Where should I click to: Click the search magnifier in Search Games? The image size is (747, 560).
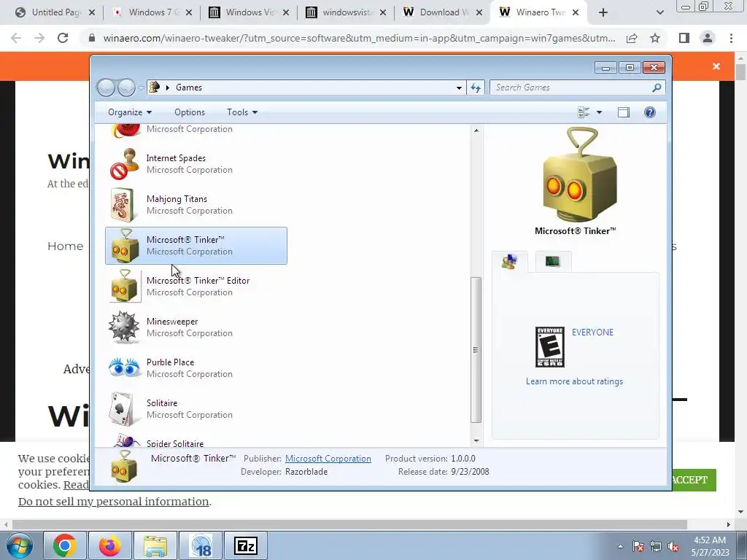pos(657,87)
